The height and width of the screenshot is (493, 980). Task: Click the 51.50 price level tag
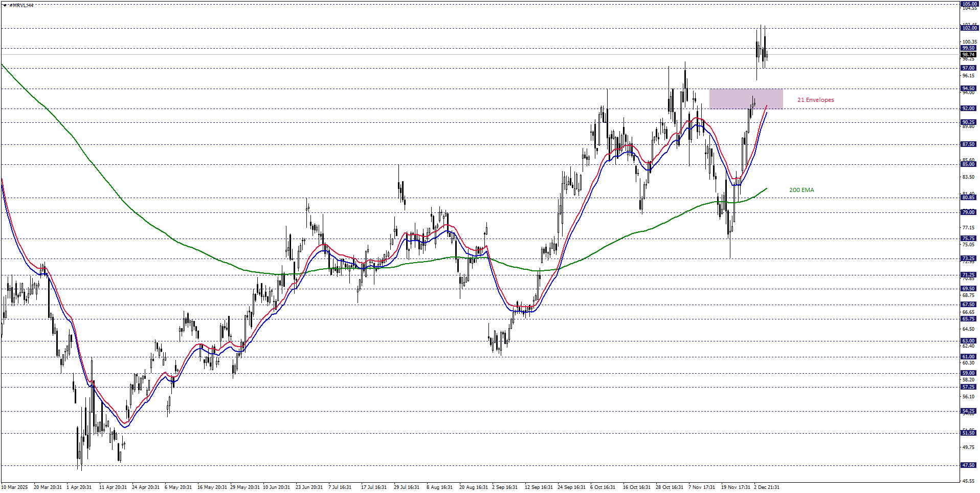click(x=968, y=433)
